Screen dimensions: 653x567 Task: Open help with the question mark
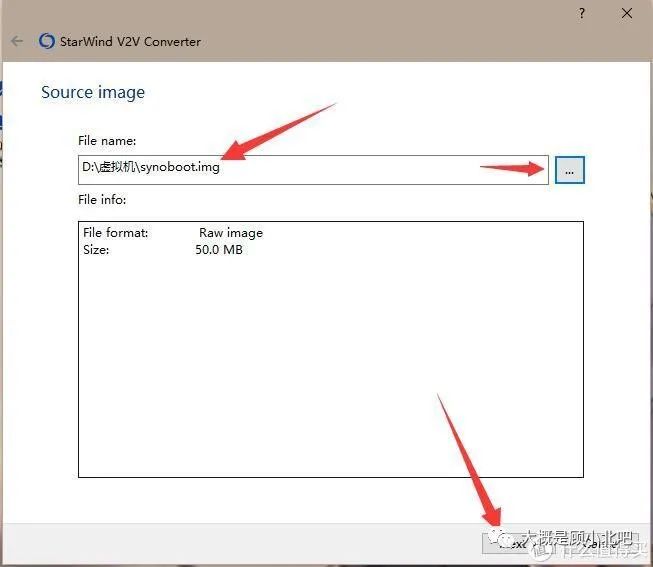point(582,13)
